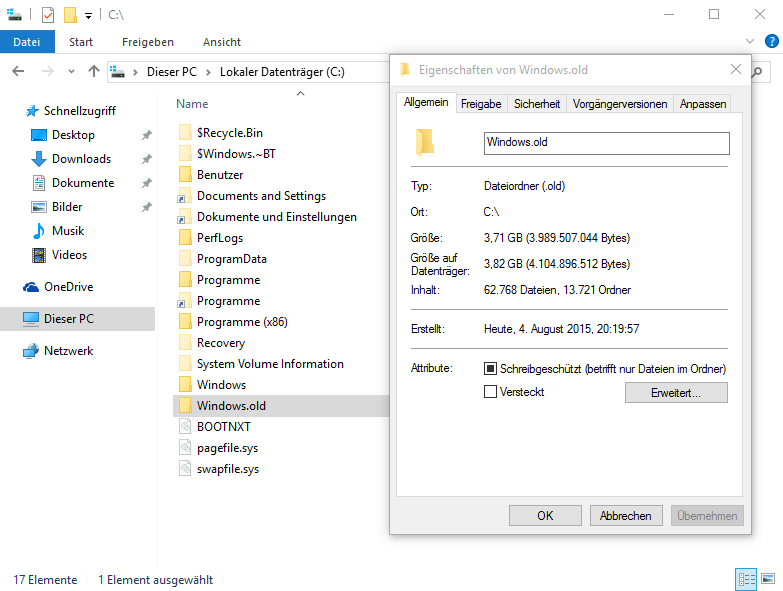The height and width of the screenshot is (591, 783).
Task: Click the folder name field Windows.old
Action: (606, 143)
